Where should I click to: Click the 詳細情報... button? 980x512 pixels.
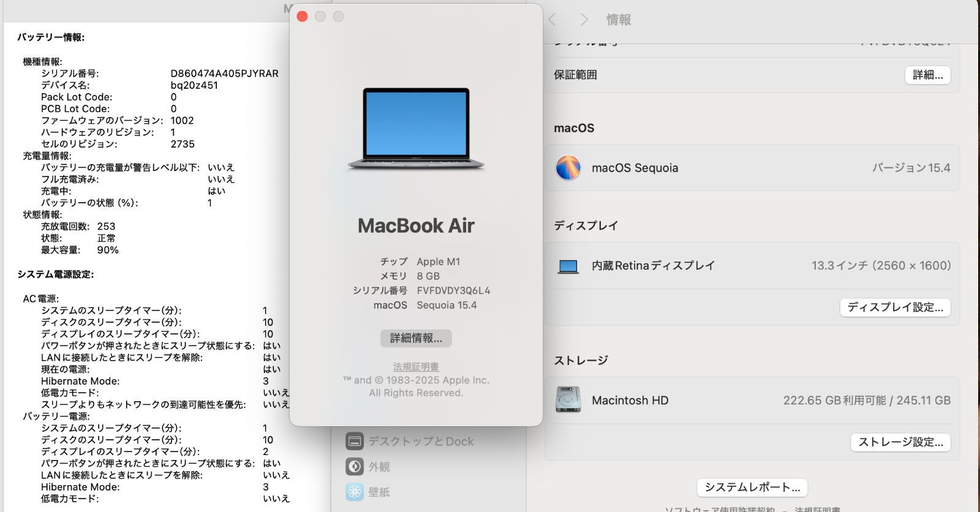[416, 338]
